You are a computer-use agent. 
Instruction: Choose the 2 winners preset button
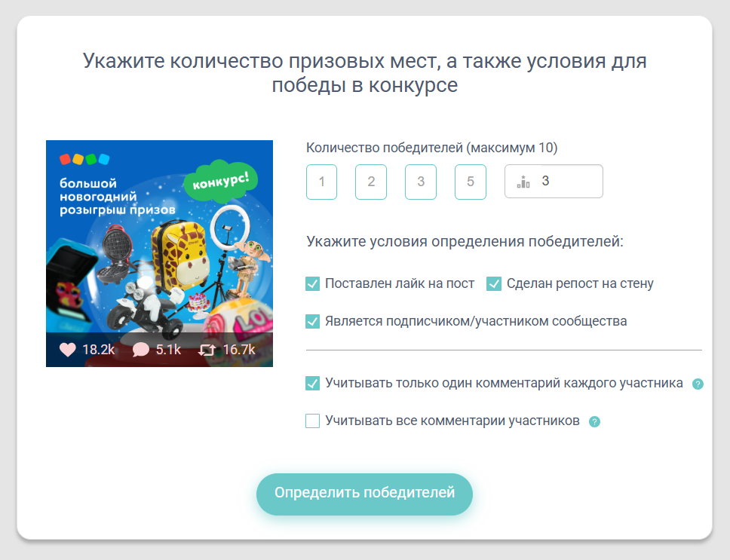click(x=371, y=182)
